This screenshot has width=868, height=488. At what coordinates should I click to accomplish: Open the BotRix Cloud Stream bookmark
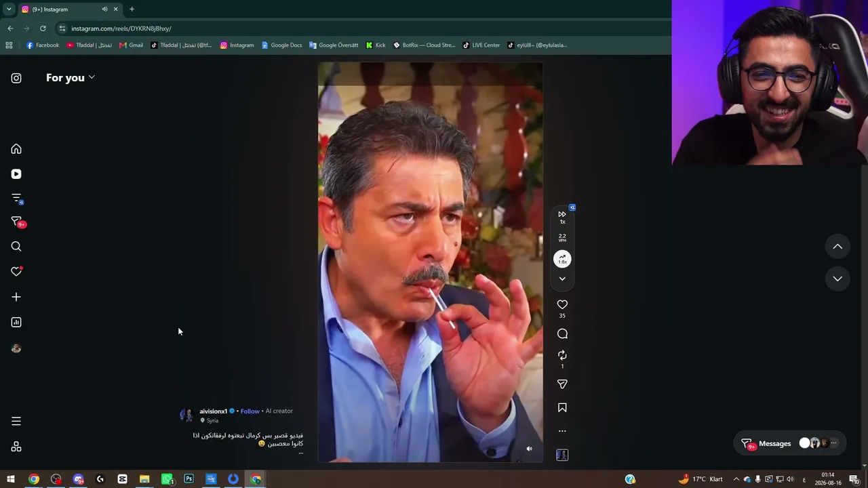point(424,45)
